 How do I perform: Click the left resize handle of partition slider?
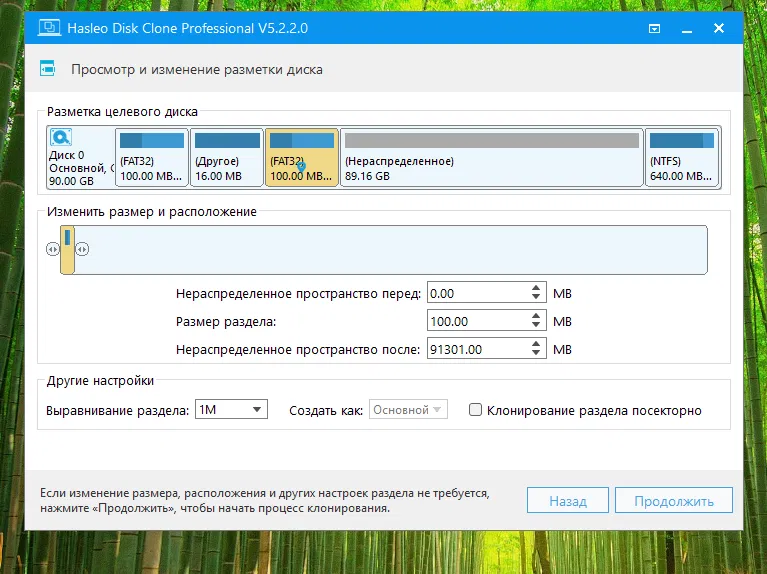pyautogui.click(x=53, y=249)
